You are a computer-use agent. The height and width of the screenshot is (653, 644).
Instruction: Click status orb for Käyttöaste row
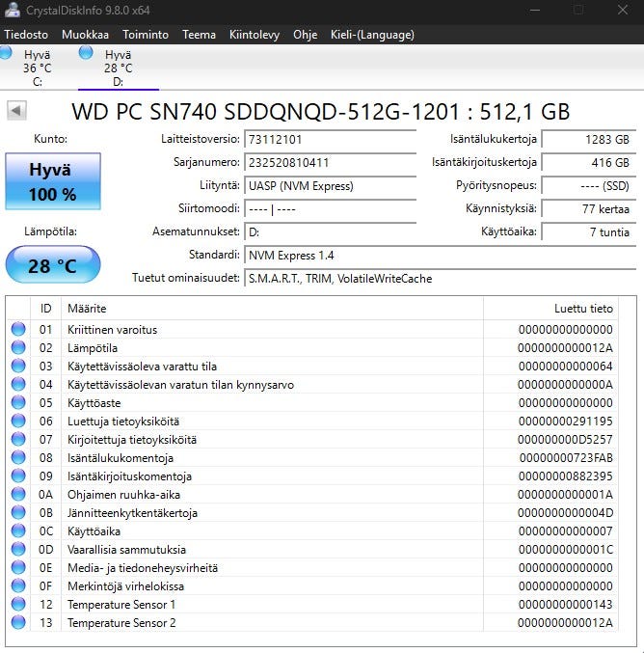[x=18, y=402]
